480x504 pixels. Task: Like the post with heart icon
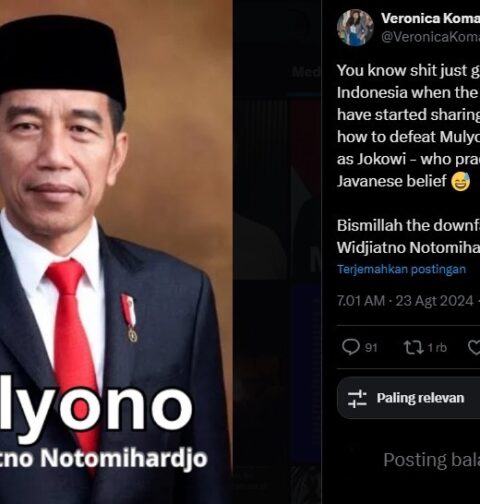coord(474,348)
